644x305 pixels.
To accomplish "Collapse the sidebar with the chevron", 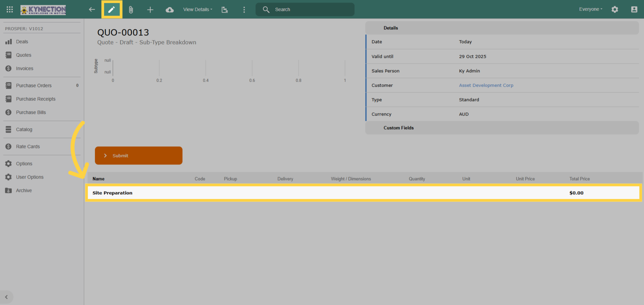I will point(6,297).
